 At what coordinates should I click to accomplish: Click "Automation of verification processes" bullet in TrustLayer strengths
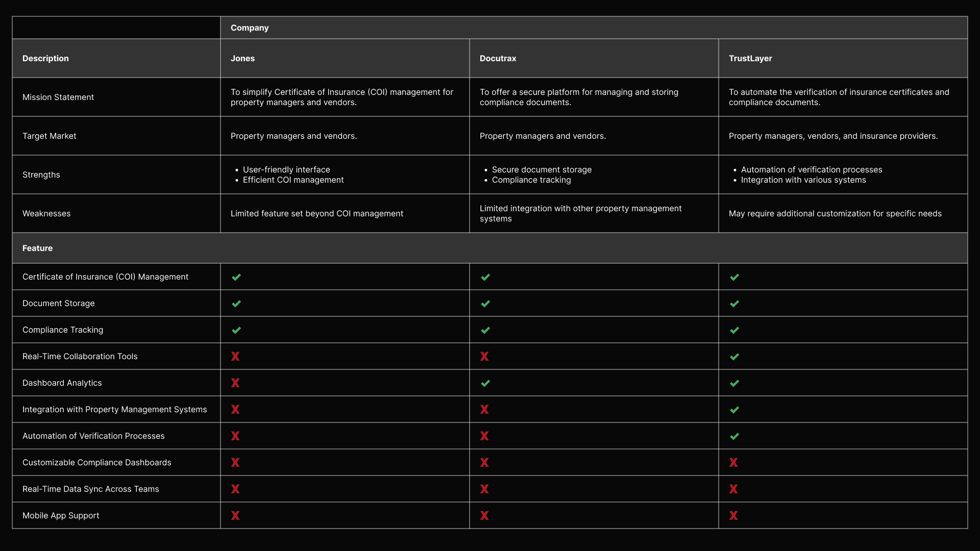coord(812,169)
